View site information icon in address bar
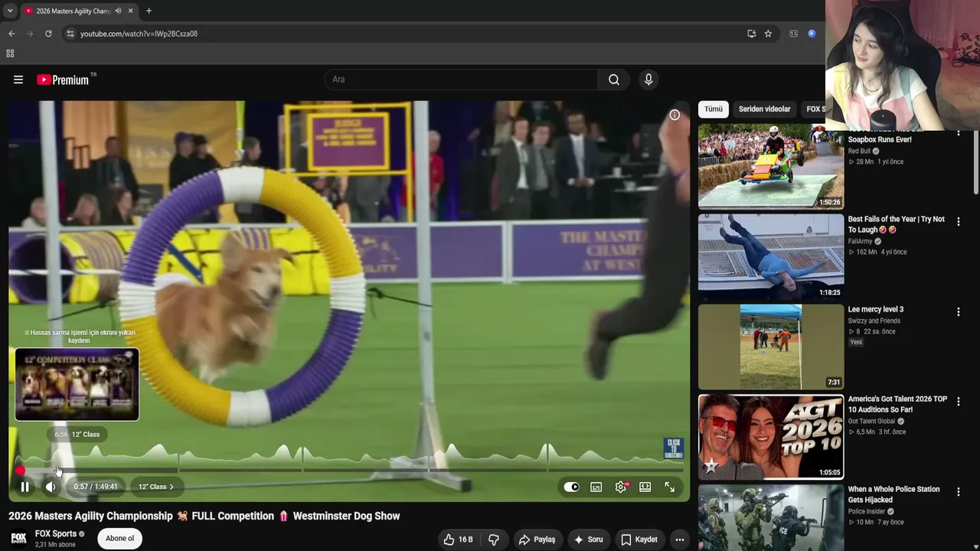 [x=70, y=34]
